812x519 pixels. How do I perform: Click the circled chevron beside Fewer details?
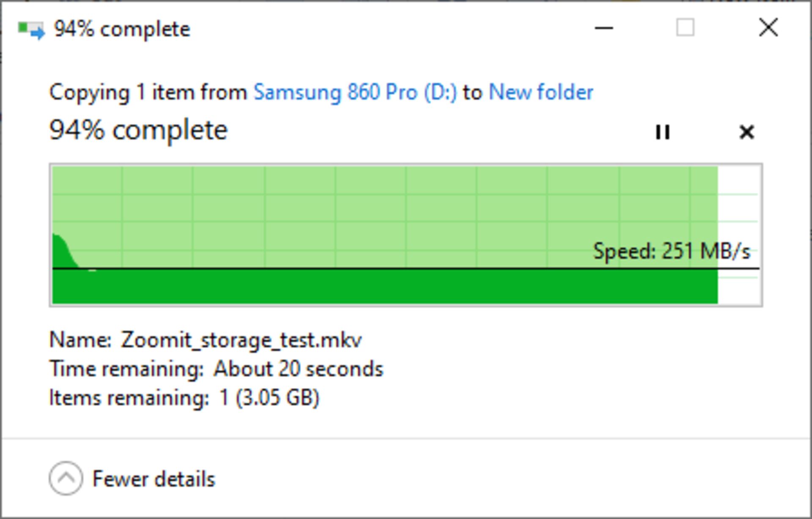click(66, 479)
